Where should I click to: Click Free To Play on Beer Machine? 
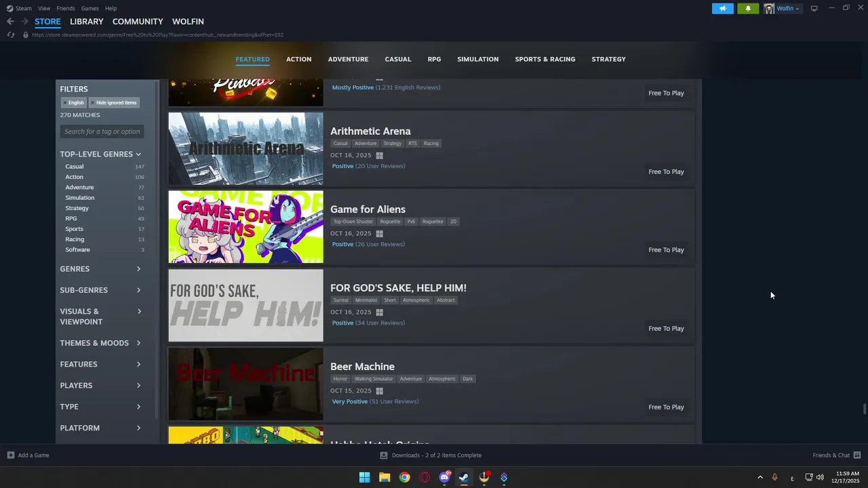666,407
